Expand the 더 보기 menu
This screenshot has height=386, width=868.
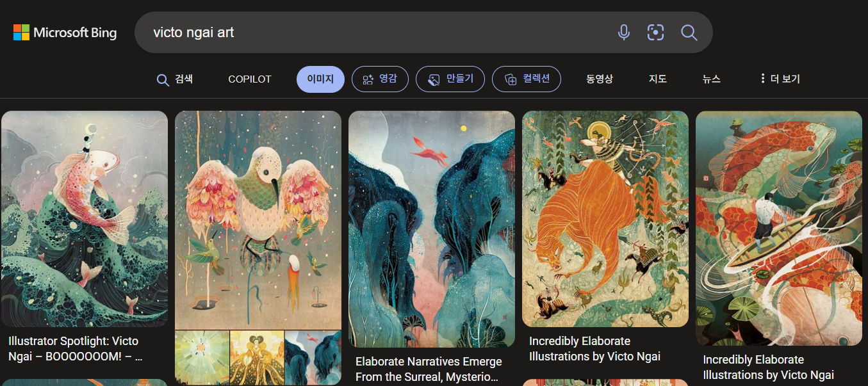(x=780, y=79)
